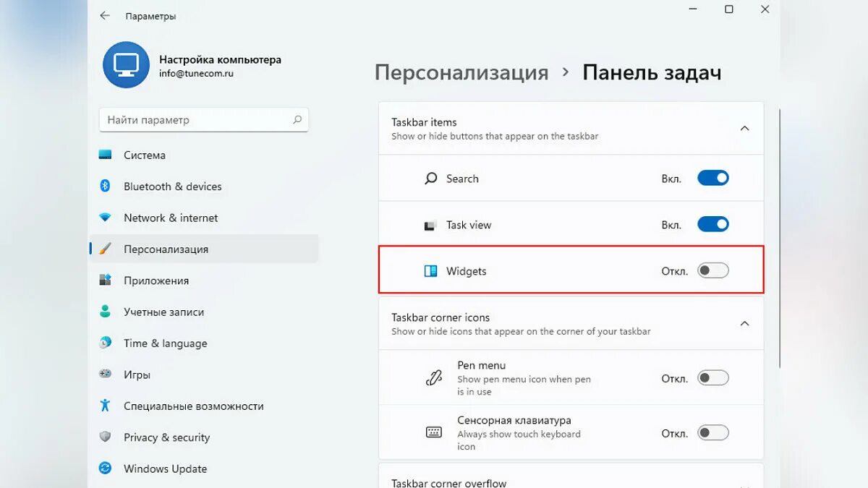Click the blue monitor account avatar
The width and height of the screenshot is (868, 488).
pyautogui.click(x=126, y=64)
